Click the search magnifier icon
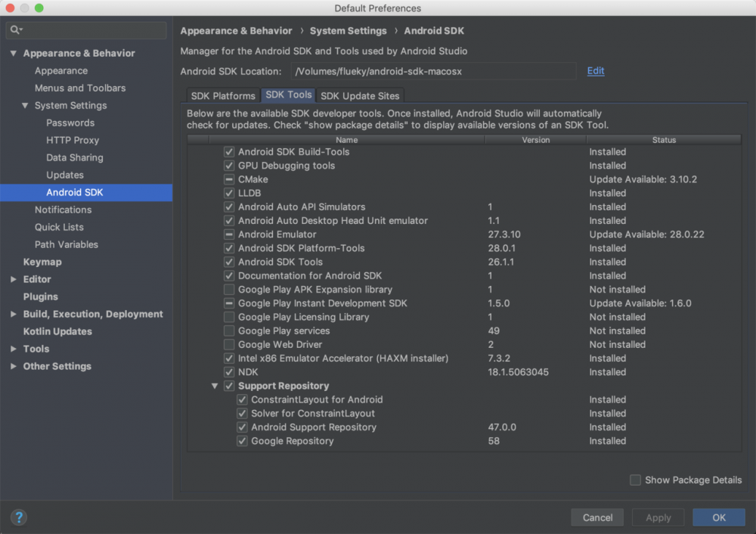 [x=15, y=30]
